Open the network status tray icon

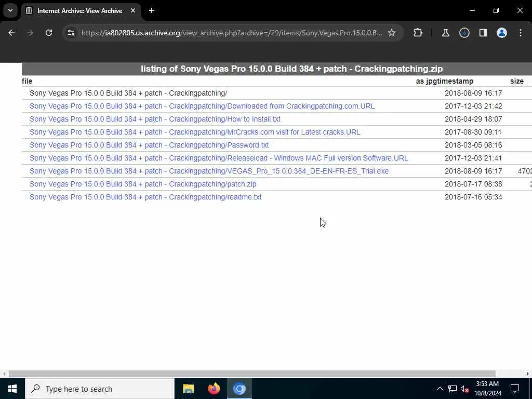coord(453,389)
